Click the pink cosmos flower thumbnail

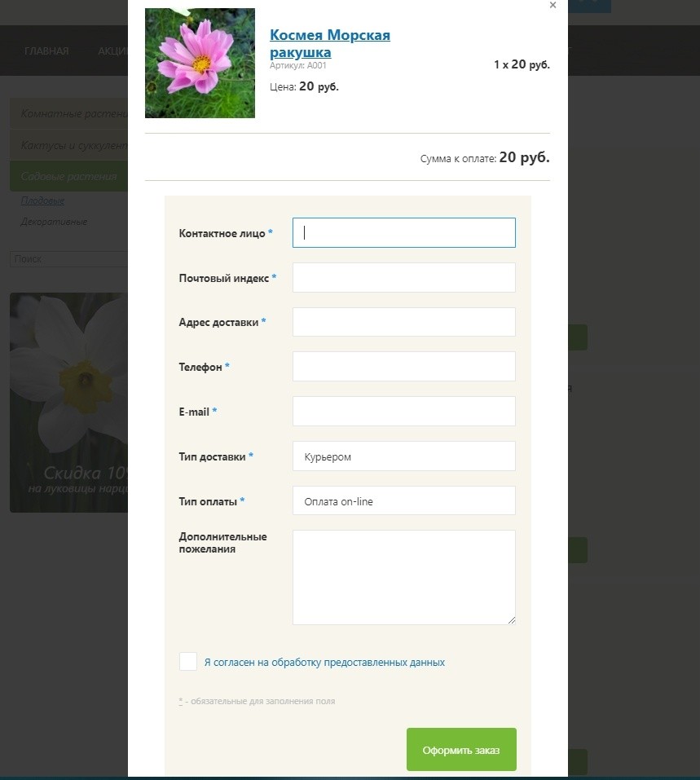[x=200, y=64]
